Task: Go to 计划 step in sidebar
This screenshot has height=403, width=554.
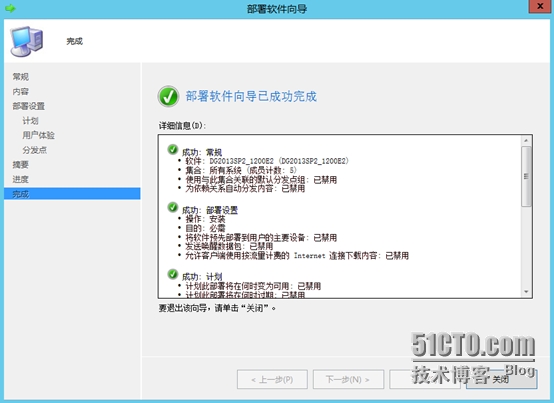Action: click(x=30, y=121)
